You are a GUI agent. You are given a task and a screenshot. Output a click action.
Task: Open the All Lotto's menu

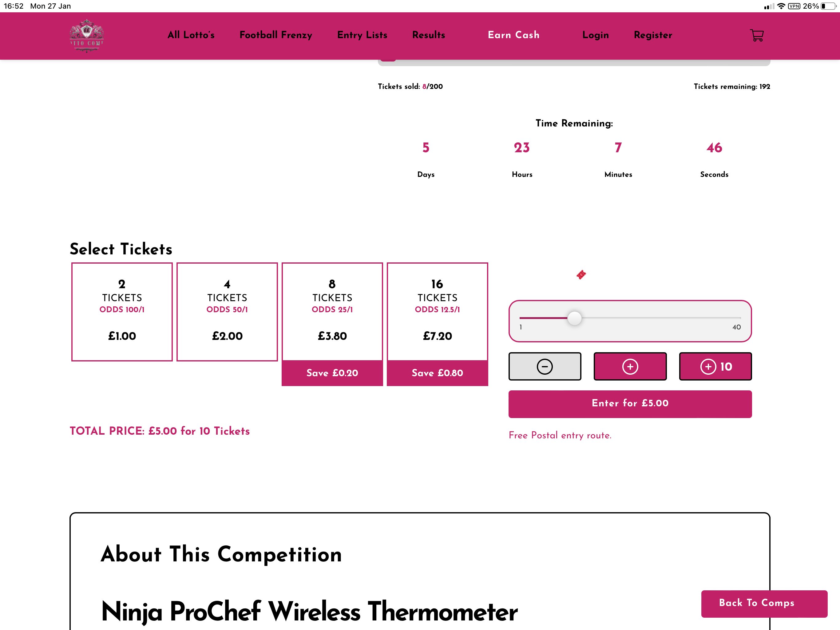pos(191,35)
